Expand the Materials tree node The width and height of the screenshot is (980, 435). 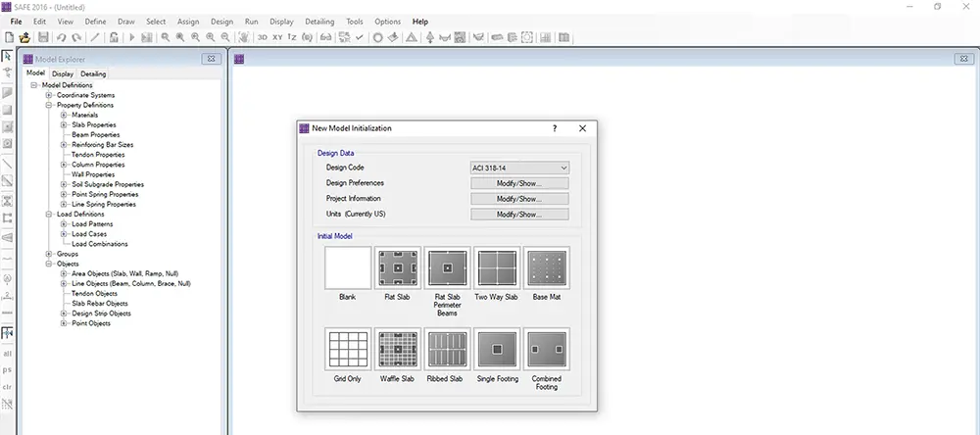(x=64, y=115)
